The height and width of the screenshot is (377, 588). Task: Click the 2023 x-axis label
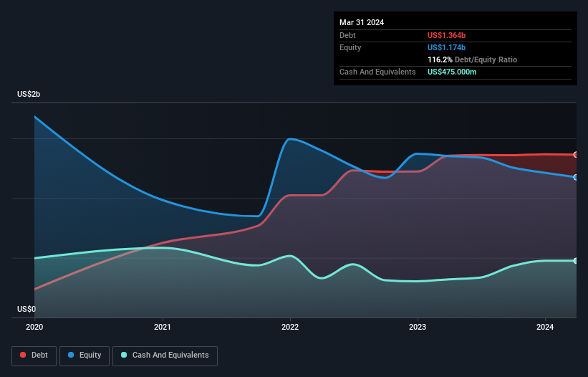point(418,327)
